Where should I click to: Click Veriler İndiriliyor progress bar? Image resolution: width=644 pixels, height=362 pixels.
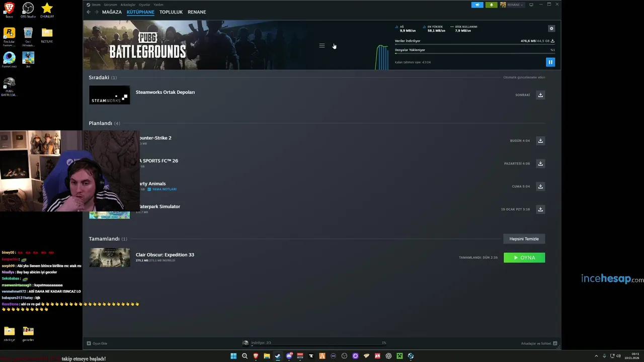(x=474, y=44)
